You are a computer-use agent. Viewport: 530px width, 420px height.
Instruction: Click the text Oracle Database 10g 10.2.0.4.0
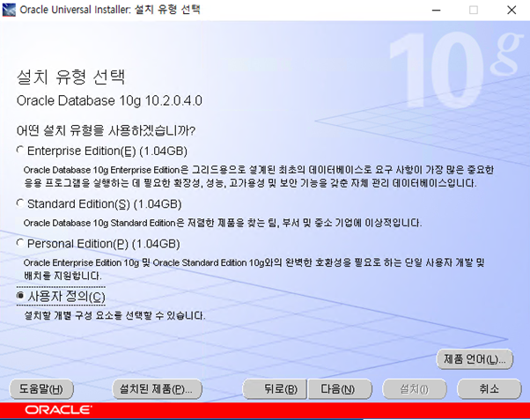[109, 100]
